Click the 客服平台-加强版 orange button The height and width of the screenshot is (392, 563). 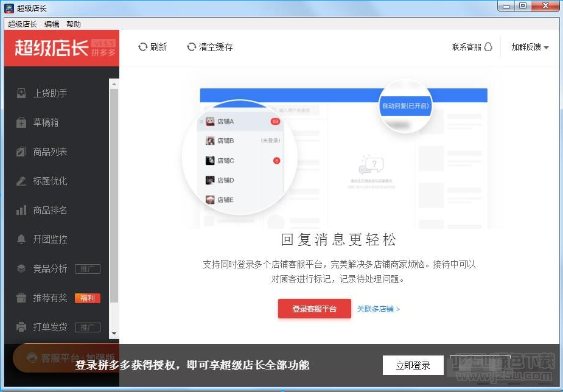66,357
